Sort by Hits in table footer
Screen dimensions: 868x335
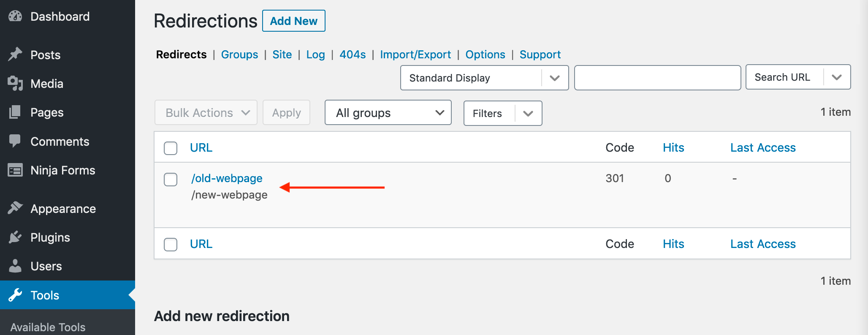click(x=673, y=244)
